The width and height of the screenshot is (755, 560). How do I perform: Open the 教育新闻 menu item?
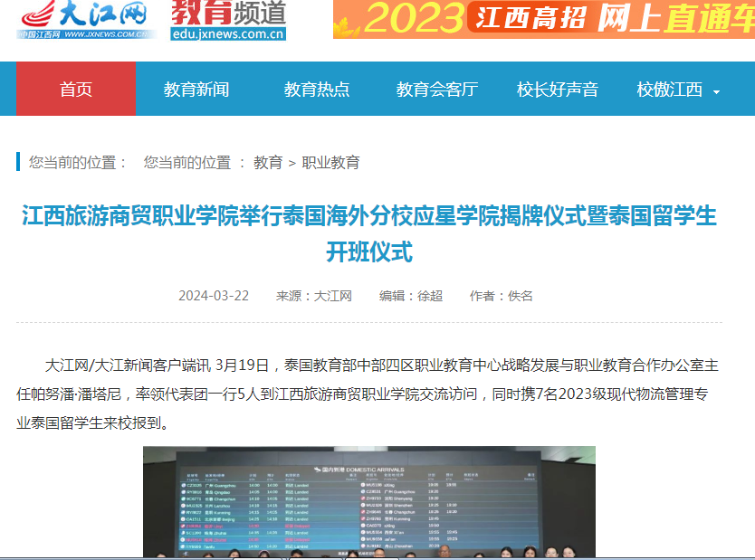[196, 90]
